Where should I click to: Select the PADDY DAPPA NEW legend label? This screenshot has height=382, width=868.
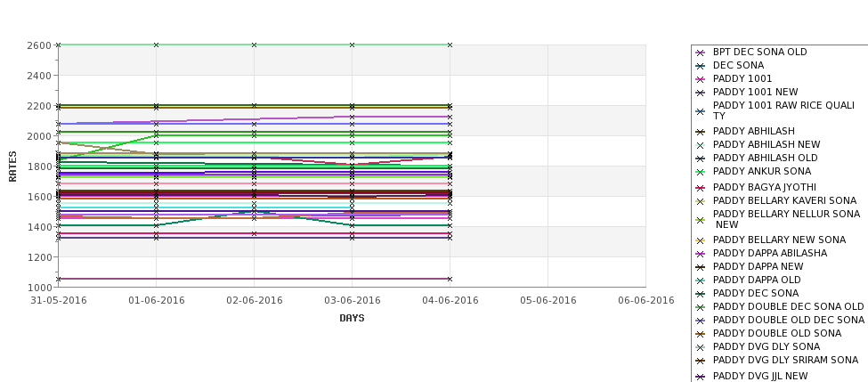pyautogui.click(x=758, y=266)
